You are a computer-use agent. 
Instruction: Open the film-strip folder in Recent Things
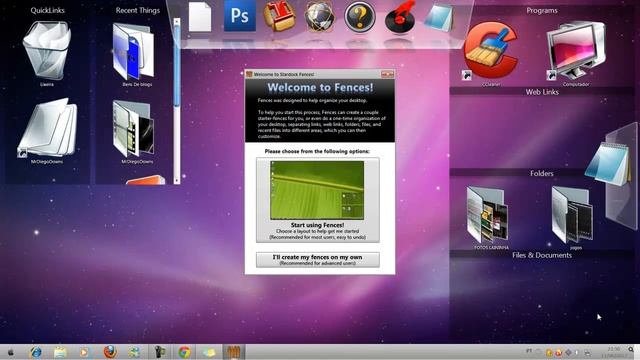coord(134,129)
